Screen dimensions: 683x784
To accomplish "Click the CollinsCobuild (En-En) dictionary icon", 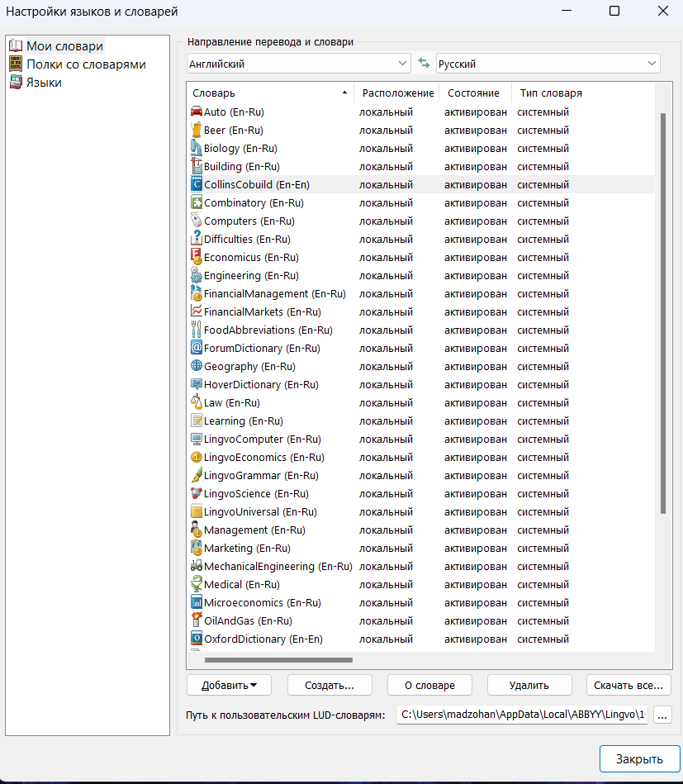I will (x=197, y=184).
